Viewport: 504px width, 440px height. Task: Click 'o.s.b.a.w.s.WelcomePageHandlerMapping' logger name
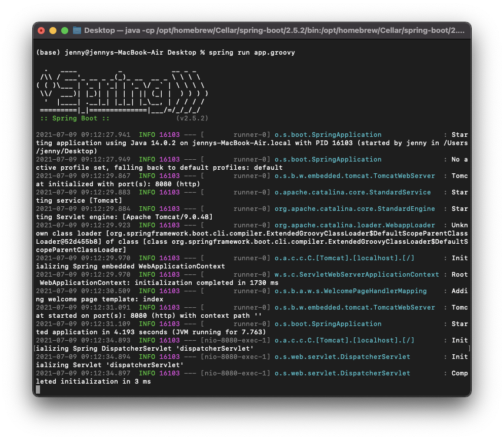351,291
